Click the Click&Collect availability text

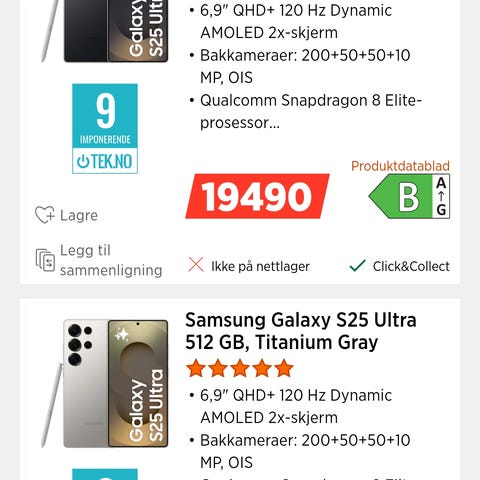pyautogui.click(x=411, y=266)
